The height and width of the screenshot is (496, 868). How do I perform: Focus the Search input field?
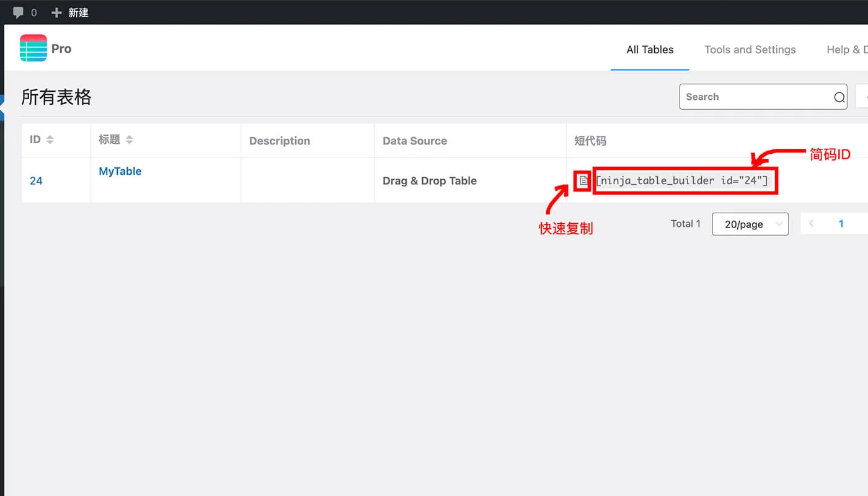coord(756,97)
